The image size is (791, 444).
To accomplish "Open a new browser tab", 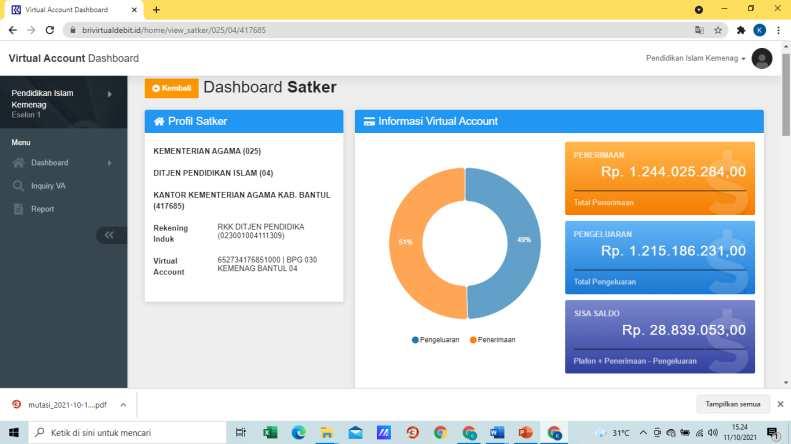I will click(156, 10).
